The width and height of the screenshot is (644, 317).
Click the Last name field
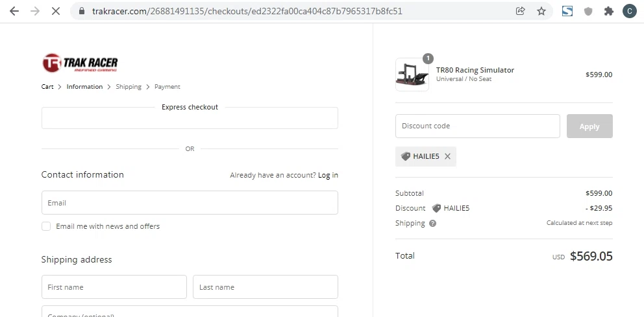tap(266, 287)
